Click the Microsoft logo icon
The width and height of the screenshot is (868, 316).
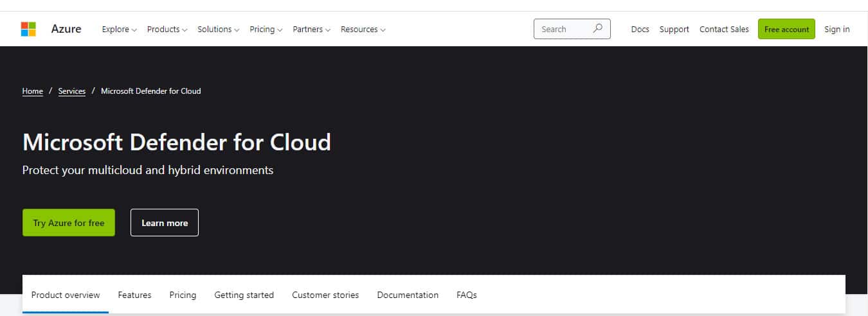coord(28,29)
